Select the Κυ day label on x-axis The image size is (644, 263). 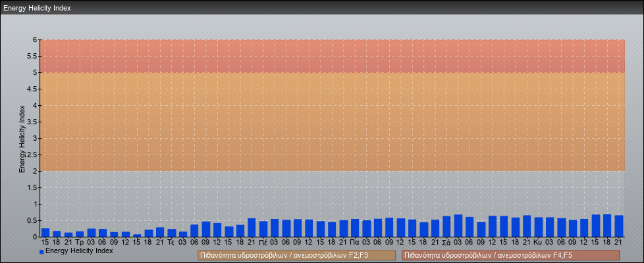click(538, 242)
